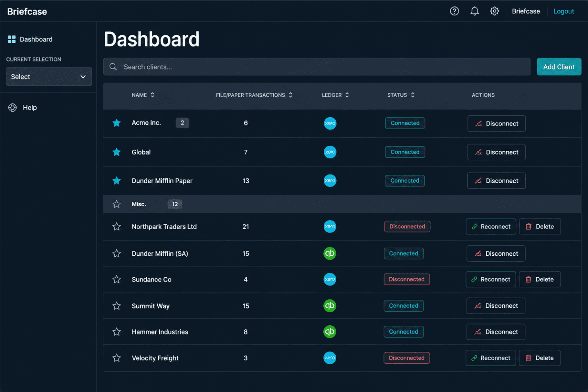Click the QuickBooks icon for Hammer Industries

[330, 332]
